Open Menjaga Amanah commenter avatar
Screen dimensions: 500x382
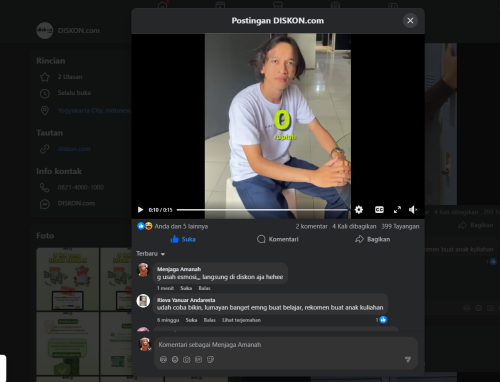(143, 270)
